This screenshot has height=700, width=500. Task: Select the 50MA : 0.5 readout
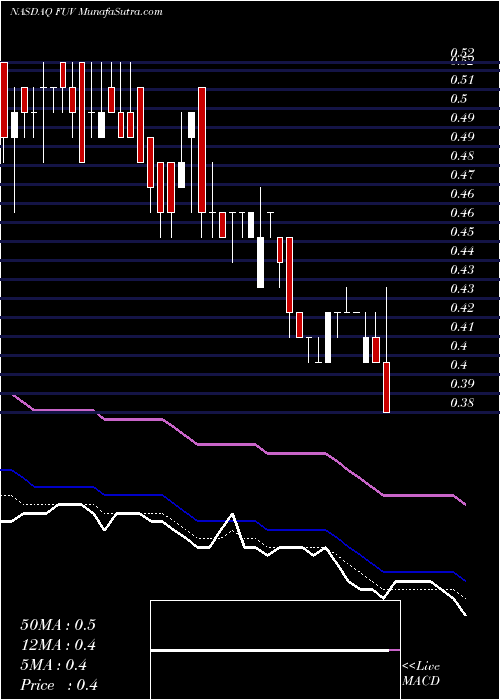[58, 625]
